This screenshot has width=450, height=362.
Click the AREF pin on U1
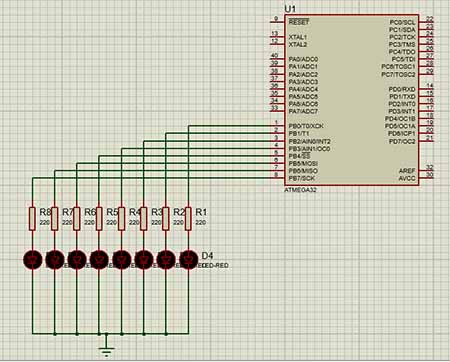click(x=407, y=171)
